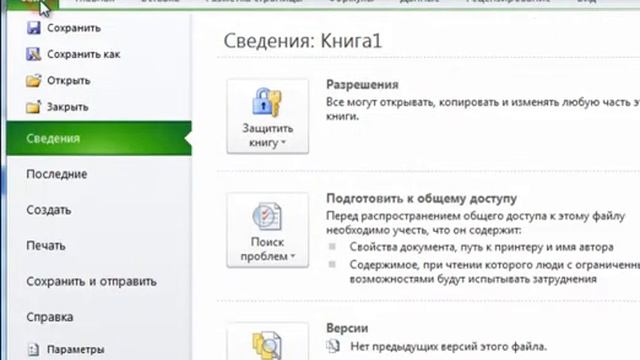Click the Параметры options icon
Screen dimensions: 640x360
click(x=33, y=349)
